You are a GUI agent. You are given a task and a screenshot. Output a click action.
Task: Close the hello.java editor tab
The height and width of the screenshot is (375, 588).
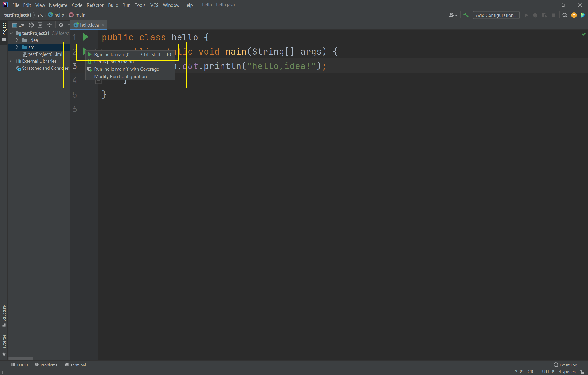[x=103, y=25]
